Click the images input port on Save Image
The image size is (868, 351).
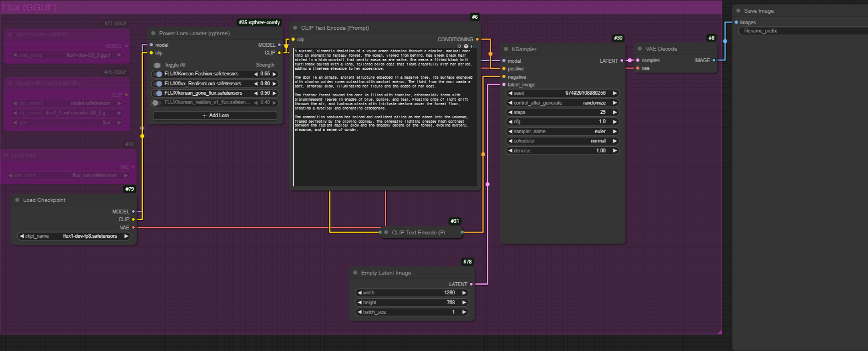[x=736, y=23]
